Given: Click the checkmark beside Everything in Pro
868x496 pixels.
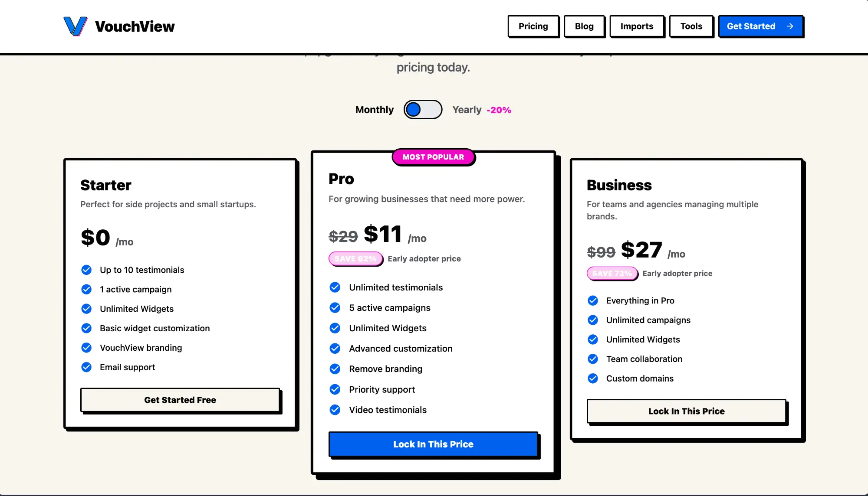Looking at the screenshot, I should (x=593, y=301).
